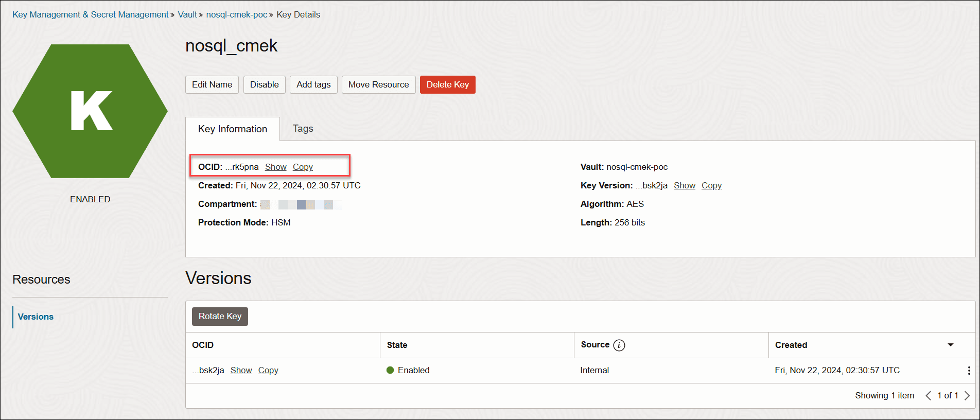Click the red Delete Key button
980x420 pixels.
pos(447,85)
